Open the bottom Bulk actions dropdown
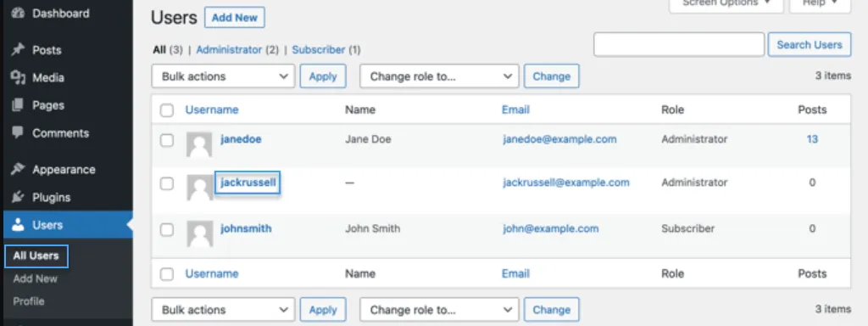868x326 pixels. click(x=223, y=310)
